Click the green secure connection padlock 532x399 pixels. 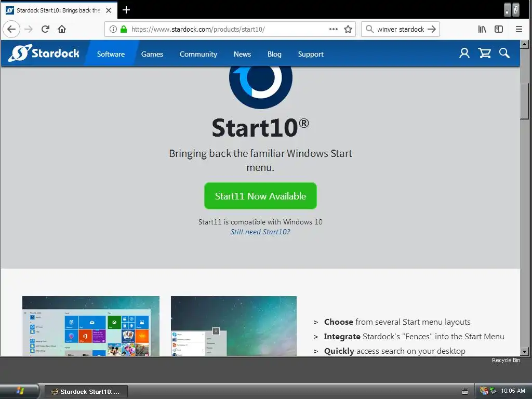(x=124, y=29)
